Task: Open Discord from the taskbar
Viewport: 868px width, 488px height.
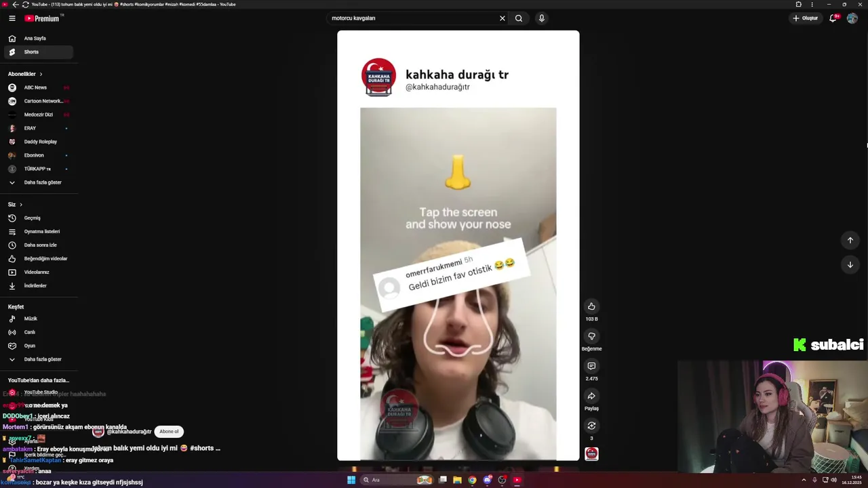Action: tap(488, 480)
